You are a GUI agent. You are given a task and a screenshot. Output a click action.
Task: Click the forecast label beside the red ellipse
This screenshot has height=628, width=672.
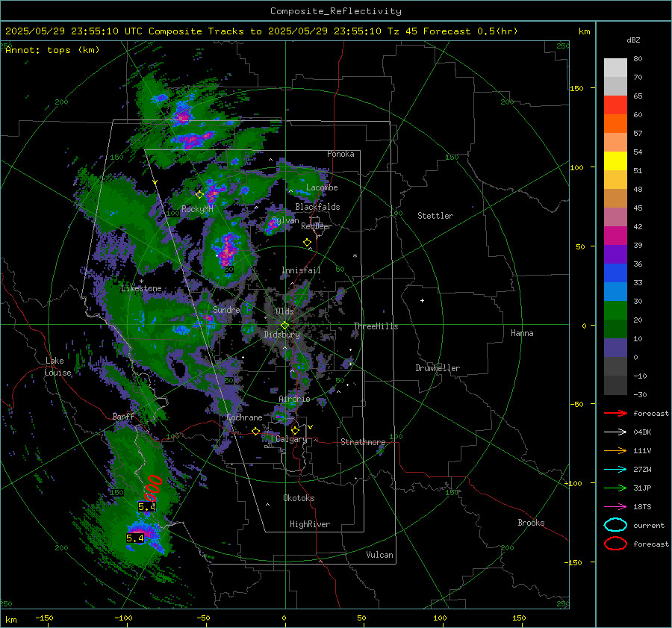coord(650,544)
